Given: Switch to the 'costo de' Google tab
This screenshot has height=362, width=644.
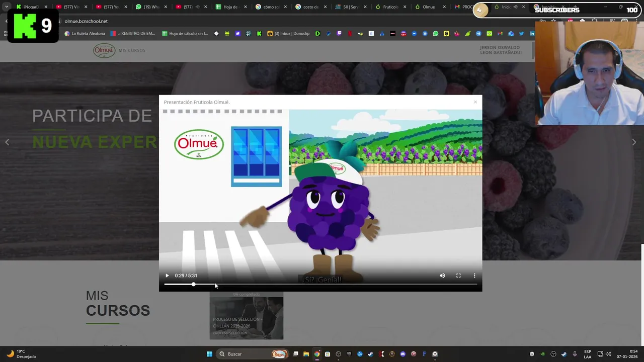Looking at the screenshot, I should point(311,7).
